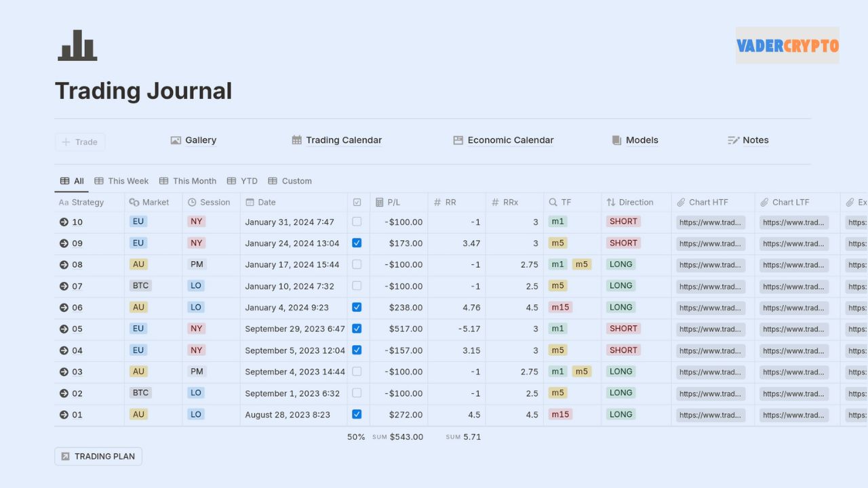Open the Gallery image icon link
The width and height of the screenshot is (868, 488).
tap(176, 140)
